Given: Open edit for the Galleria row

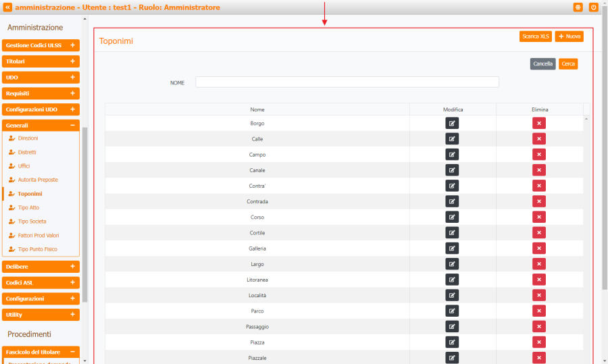Looking at the screenshot, I should [x=452, y=249].
